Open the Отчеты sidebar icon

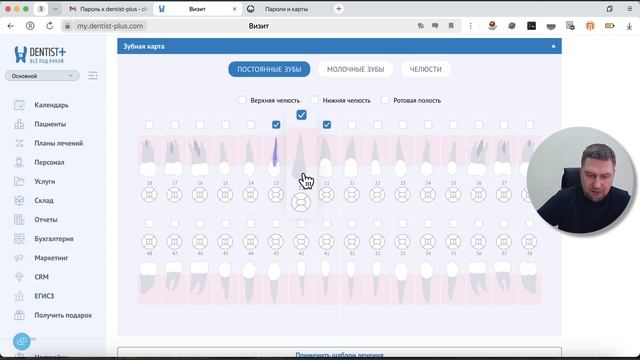point(19,220)
